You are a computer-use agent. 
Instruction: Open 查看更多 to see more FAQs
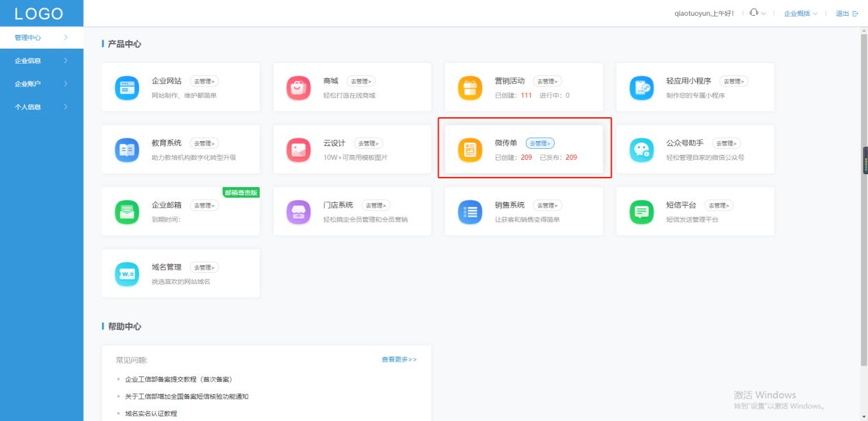(398, 359)
